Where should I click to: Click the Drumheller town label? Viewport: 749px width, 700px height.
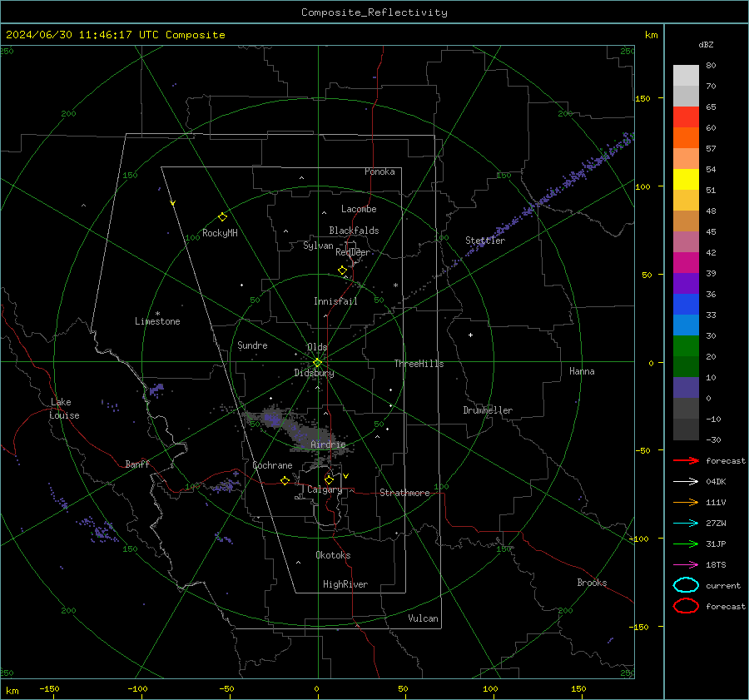488,410
